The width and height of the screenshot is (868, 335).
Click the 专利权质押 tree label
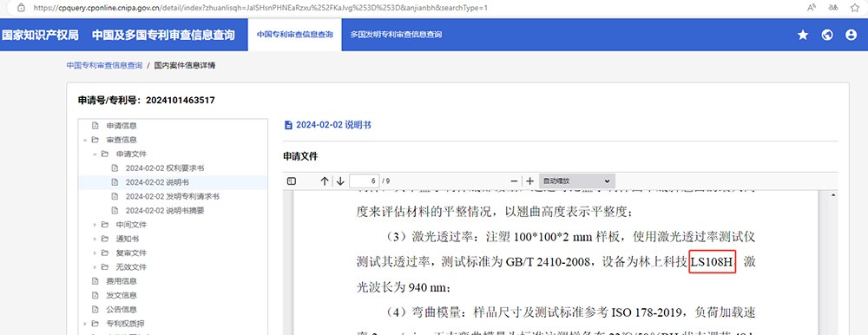coord(125,324)
